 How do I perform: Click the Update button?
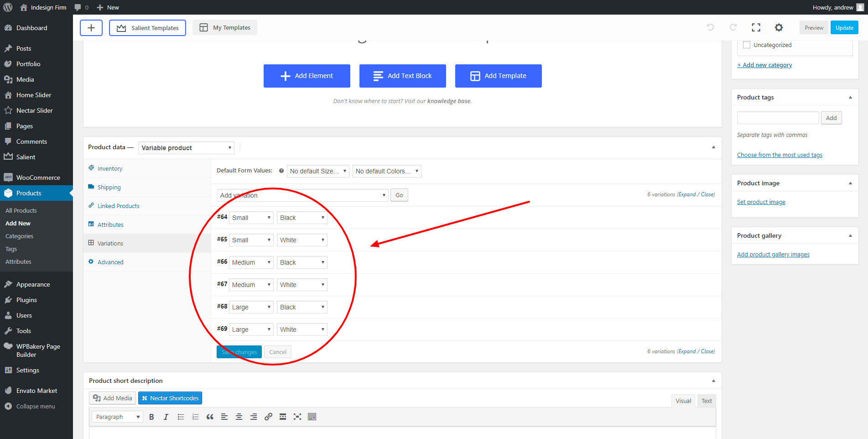click(x=844, y=28)
